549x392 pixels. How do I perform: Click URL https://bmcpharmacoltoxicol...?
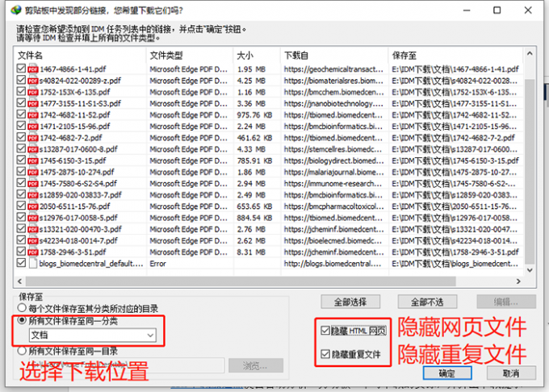[x=333, y=206]
